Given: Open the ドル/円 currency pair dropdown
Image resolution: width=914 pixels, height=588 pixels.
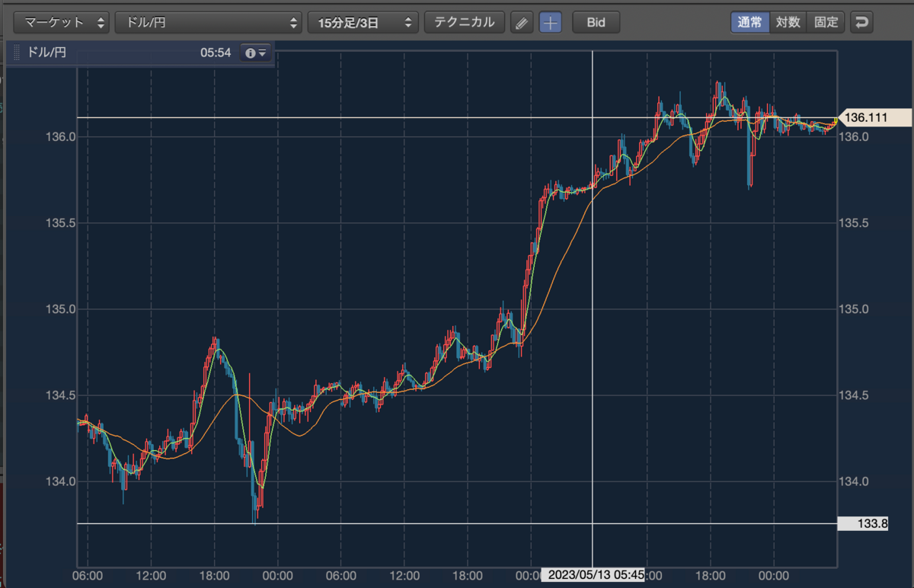Looking at the screenshot, I should [209, 22].
